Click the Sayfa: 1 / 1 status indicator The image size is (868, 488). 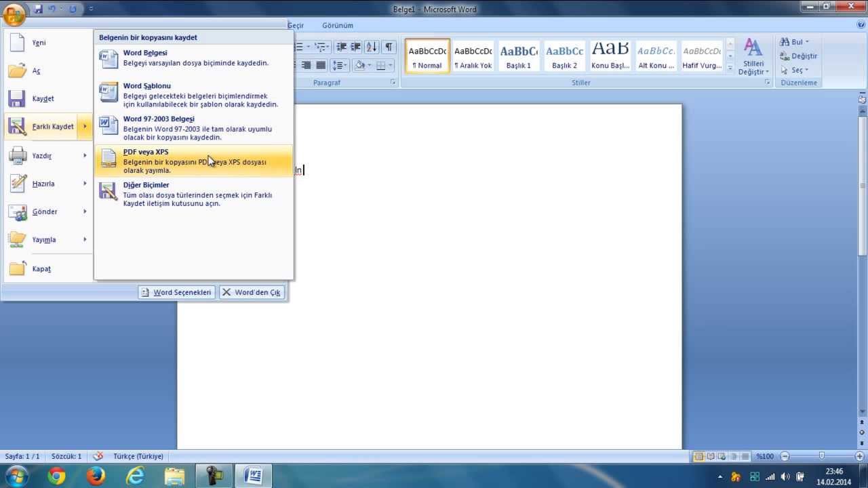(22, 457)
